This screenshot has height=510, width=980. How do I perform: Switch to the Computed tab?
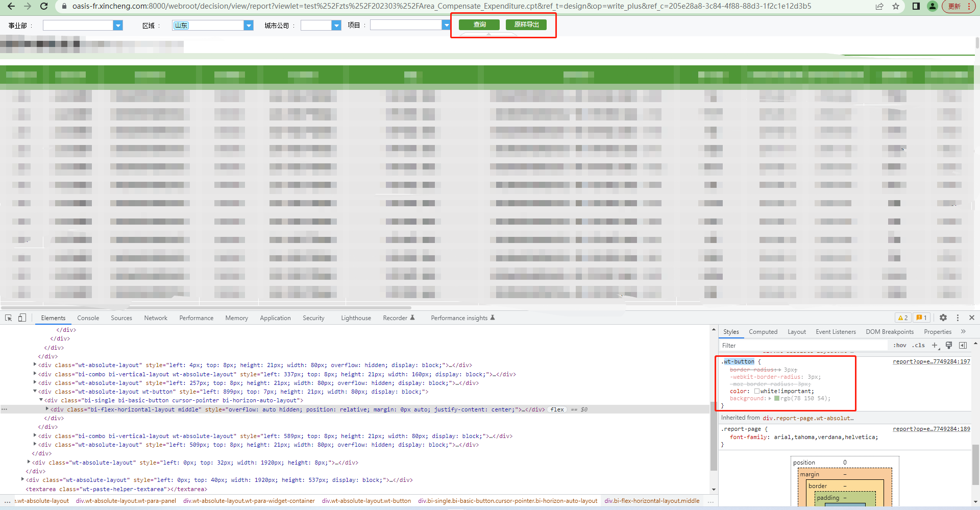click(763, 332)
